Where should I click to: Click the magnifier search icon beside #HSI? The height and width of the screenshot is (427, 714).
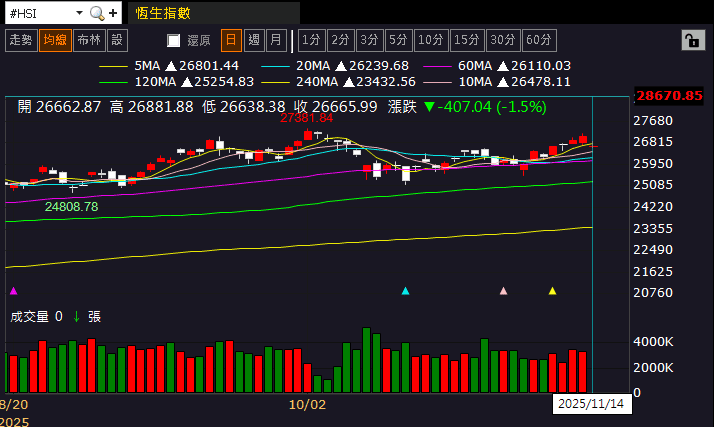pyautogui.click(x=97, y=13)
